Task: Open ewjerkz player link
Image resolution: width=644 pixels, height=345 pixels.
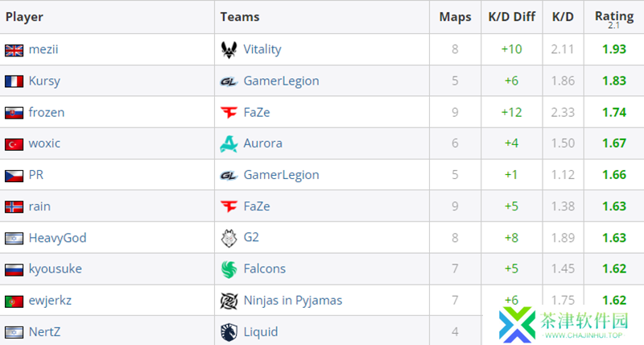Action: (x=50, y=301)
